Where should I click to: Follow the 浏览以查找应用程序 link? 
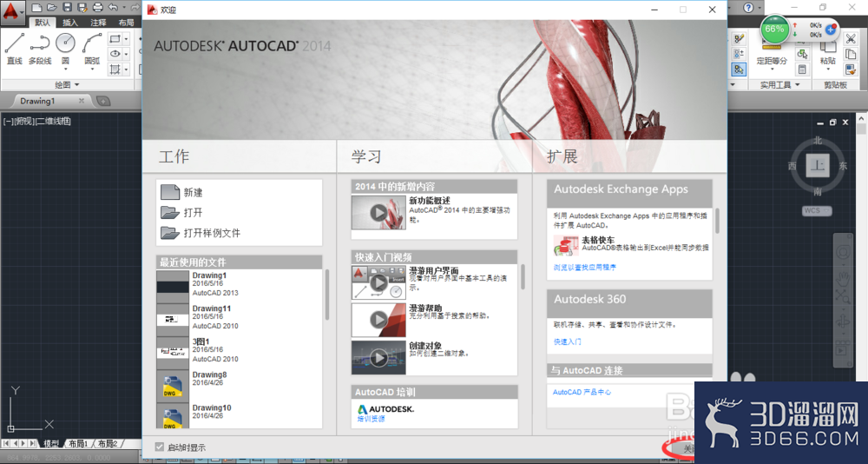tap(584, 268)
